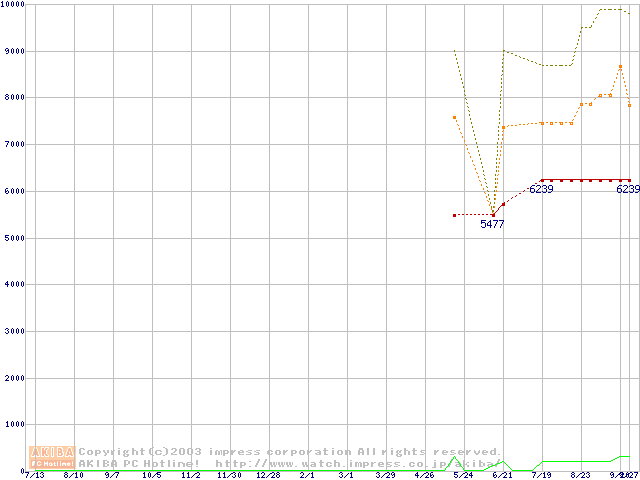The image size is (640, 480).
Task: Click the orange line's highest peak point
Action: [x=620, y=67]
